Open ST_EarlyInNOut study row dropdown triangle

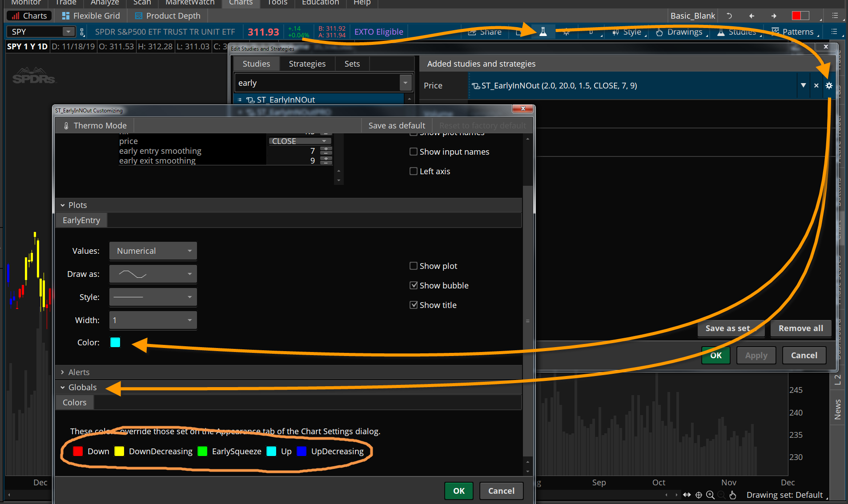point(803,85)
